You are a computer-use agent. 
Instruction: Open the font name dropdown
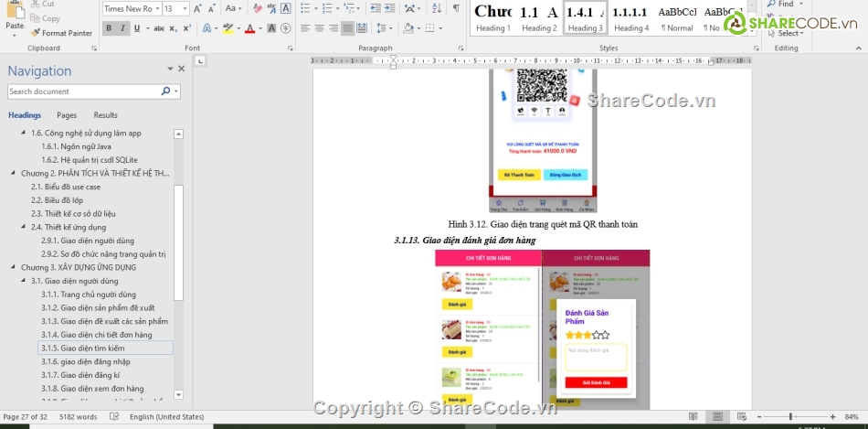point(156,8)
